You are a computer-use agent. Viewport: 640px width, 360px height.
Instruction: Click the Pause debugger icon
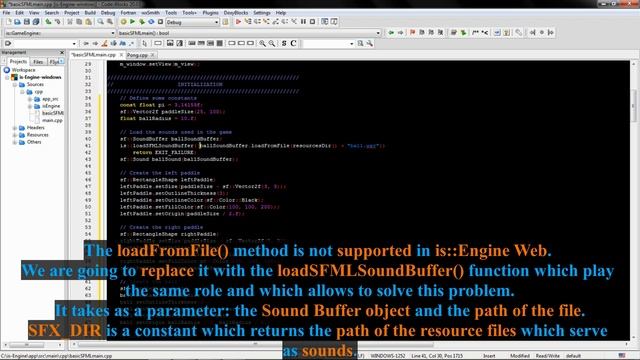point(303,22)
